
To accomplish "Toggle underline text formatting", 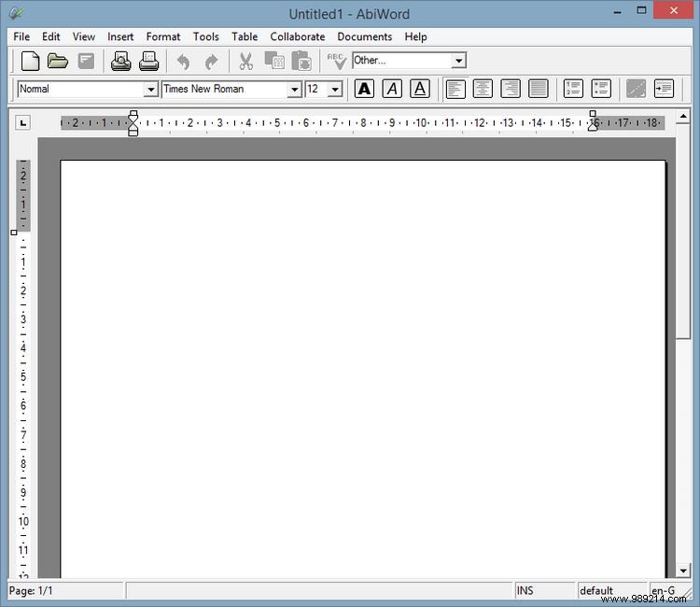I will click(x=420, y=89).
